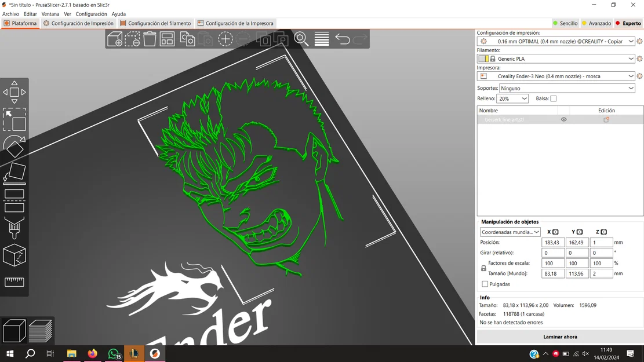Open the Ayuda menu

(119, 14)
